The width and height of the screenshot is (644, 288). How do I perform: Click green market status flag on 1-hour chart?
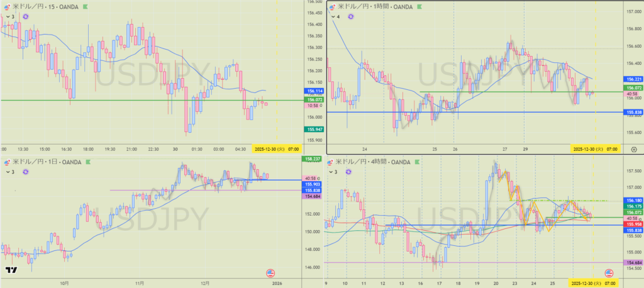(x=421, y=6)
